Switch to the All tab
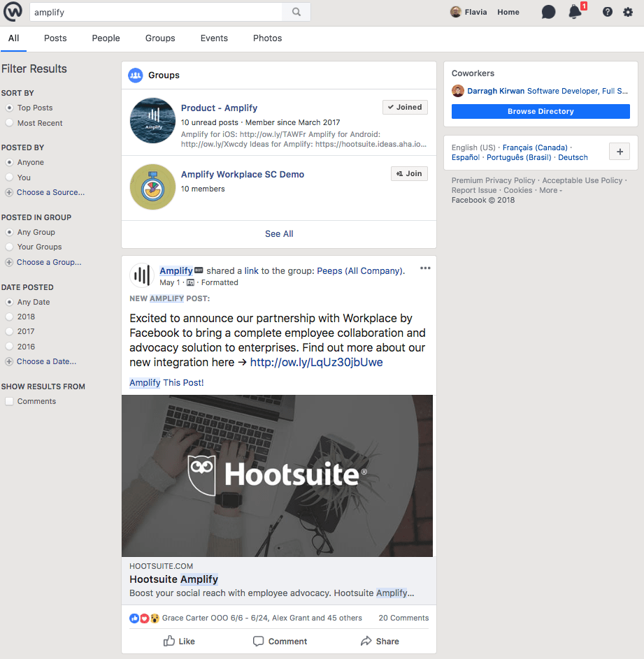This screenshot has height=659, width=644. click(13, 38)
